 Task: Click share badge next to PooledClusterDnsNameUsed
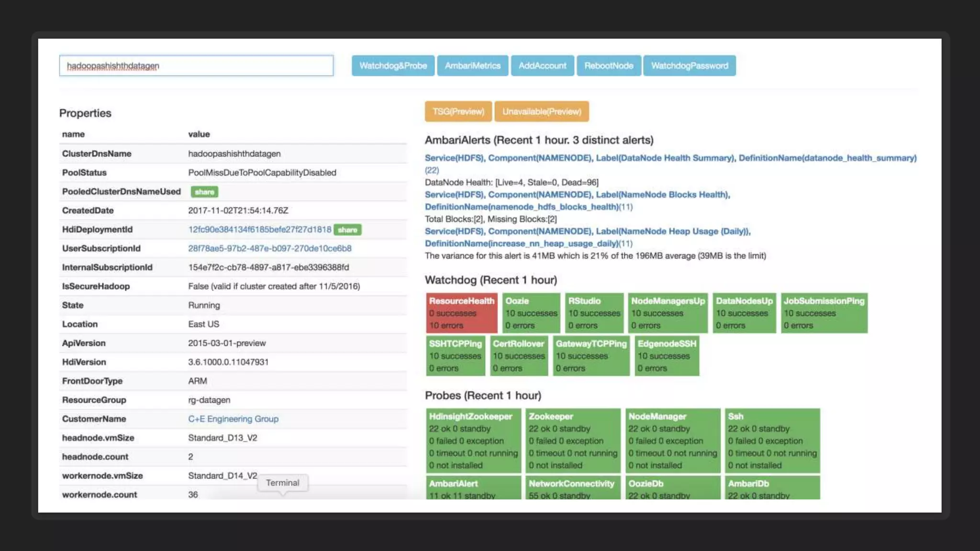pyautogui.click(x=204, y=192)
